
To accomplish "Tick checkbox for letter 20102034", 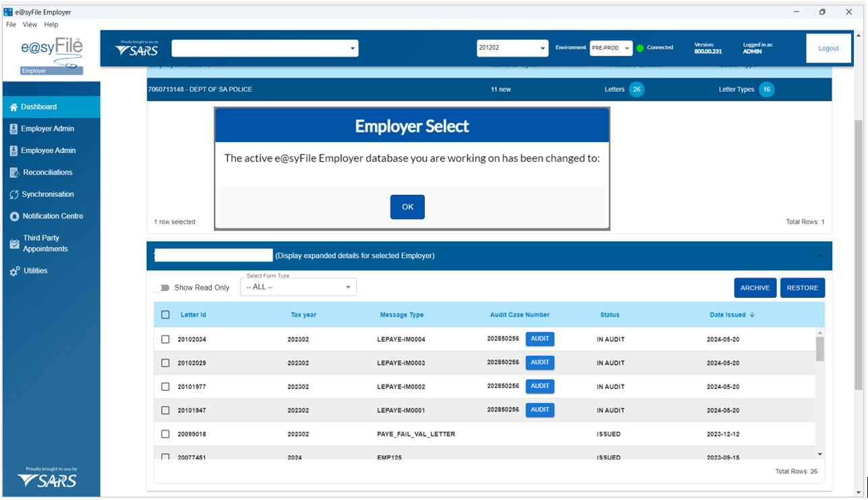I will pos(165,340).
